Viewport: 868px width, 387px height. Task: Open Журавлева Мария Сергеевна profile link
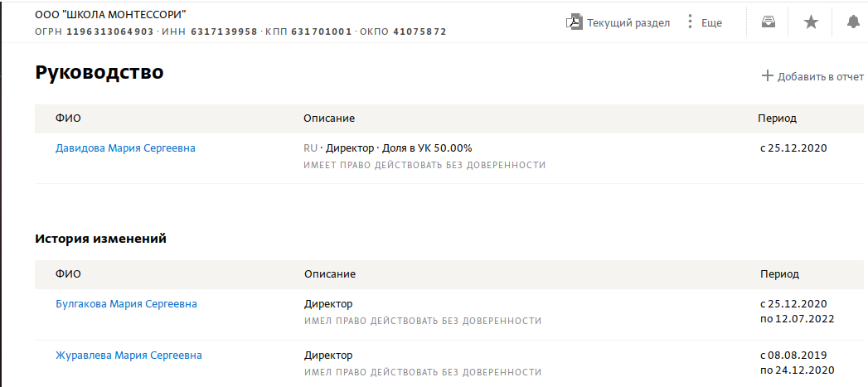[x=129, y=355]
